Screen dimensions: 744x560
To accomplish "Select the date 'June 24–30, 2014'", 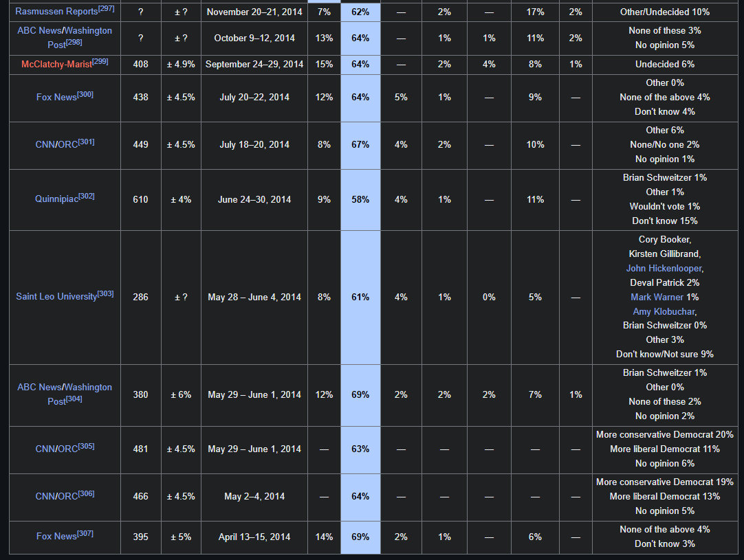I will click(x=254, y=200).
